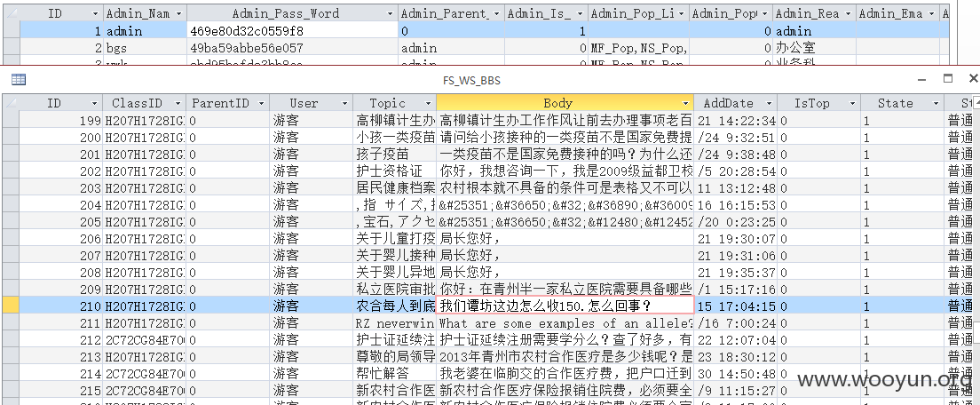Click Topic cell 孩子疫苗

point(394,154)
